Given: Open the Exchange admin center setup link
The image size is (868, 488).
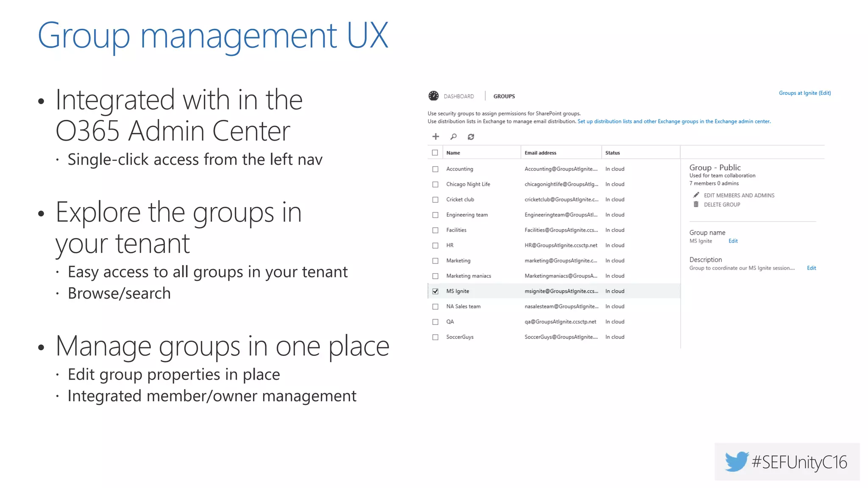Looking at the screenshot, I should coord(674,121).
